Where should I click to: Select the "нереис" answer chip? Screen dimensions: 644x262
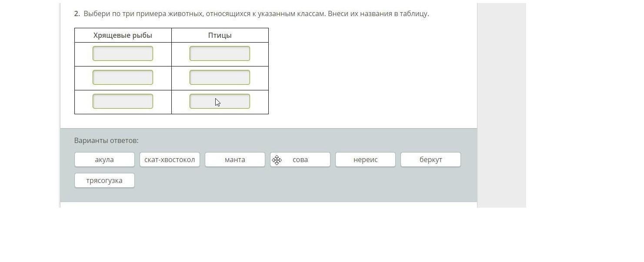365,159
